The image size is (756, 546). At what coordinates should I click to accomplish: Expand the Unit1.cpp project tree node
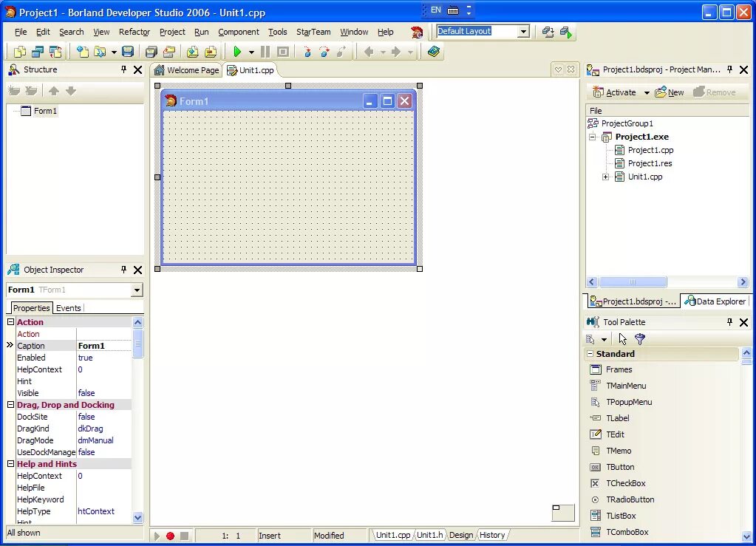point(605,177)
